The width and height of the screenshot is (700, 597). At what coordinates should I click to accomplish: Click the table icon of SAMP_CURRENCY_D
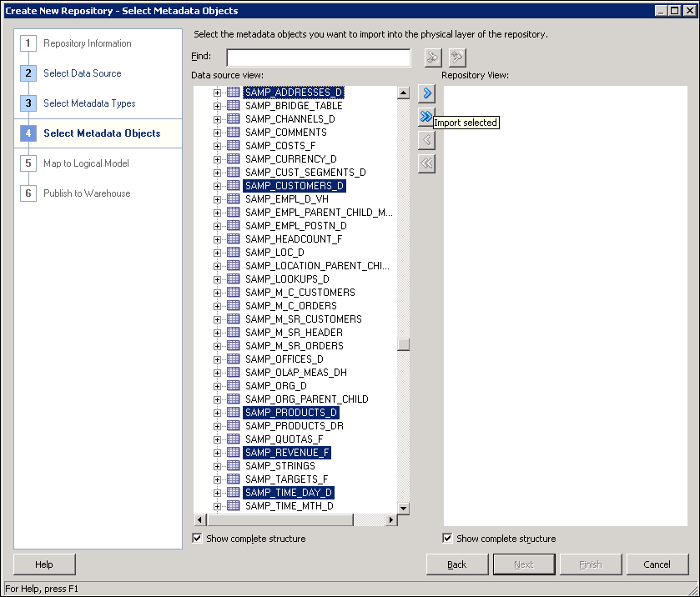coord(233,159)
